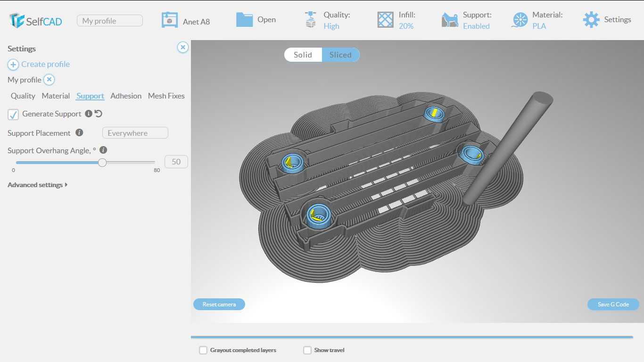Screen dimensions: 644x362
Task: Open the My profile dropdown in header
Action: point(110,21)
